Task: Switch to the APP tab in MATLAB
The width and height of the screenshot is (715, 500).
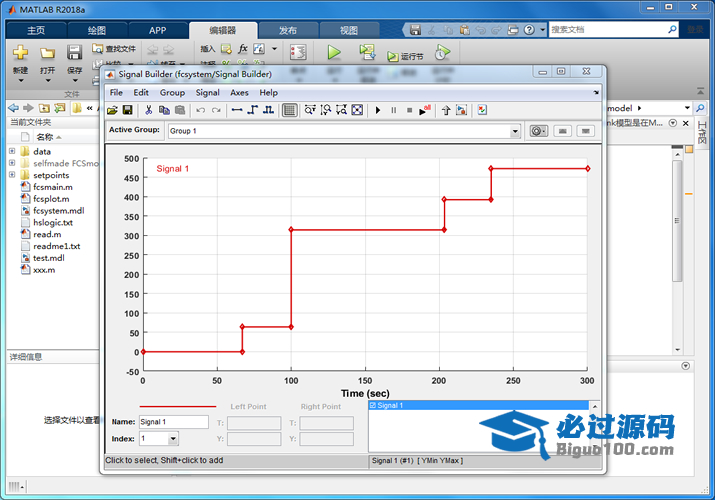Action: (157, 31)
